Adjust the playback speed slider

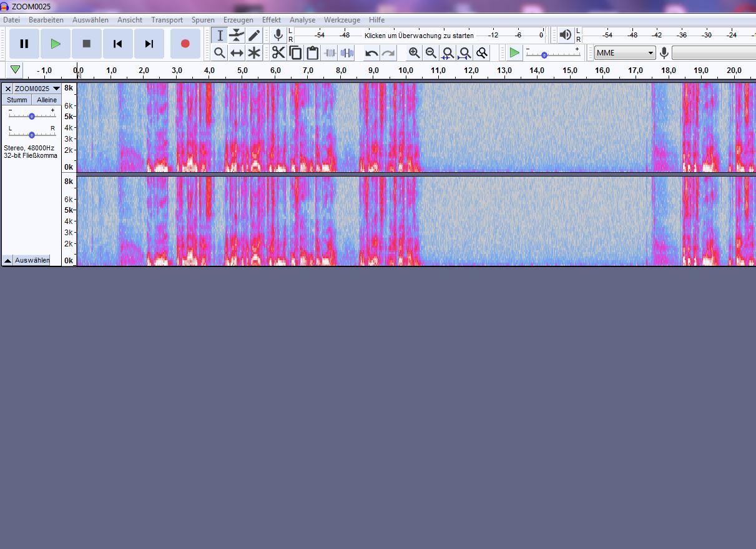tap(552, 53)
